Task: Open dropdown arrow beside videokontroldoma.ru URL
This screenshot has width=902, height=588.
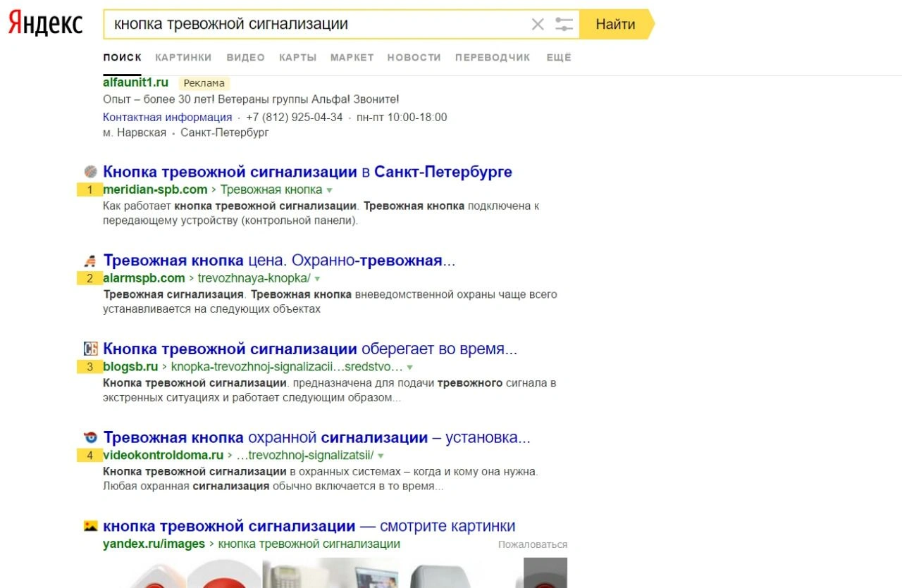Action: point(381,456)
